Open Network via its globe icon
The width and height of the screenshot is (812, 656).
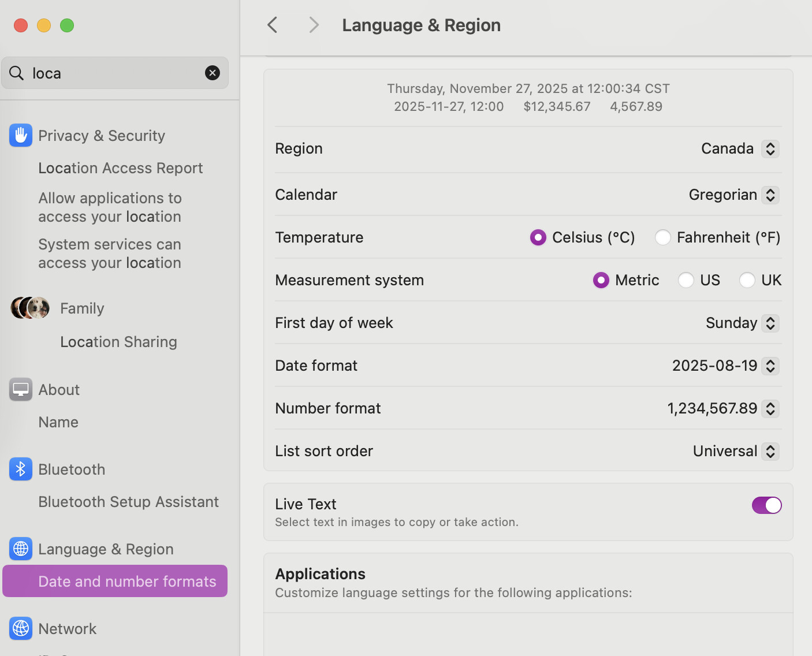21,629
